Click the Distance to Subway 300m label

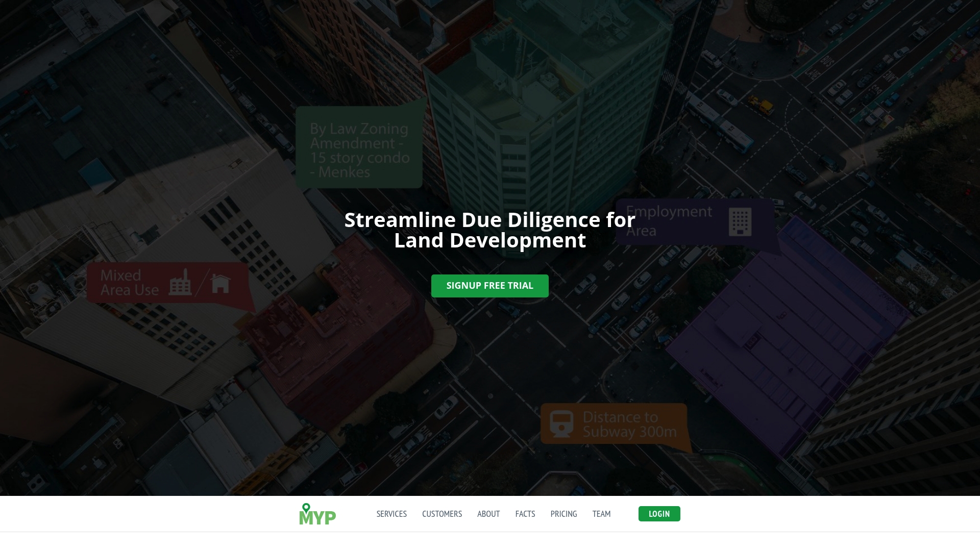[630, 424]
